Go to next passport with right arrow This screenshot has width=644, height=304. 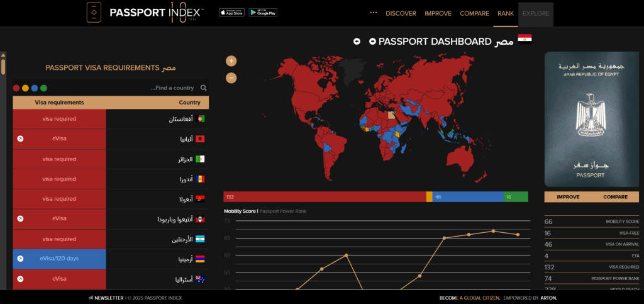click(x=372, y=42)
